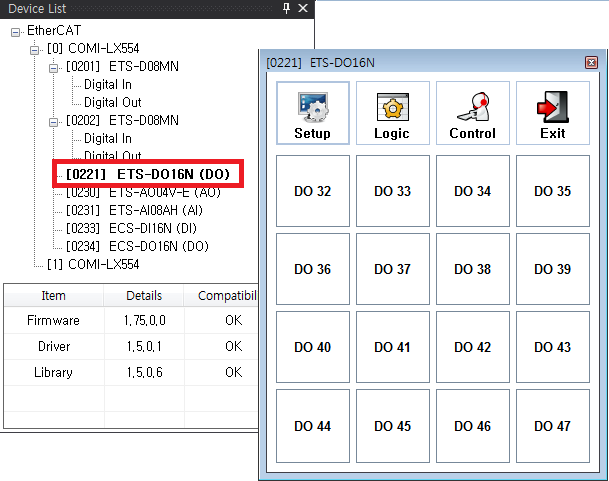
Task: Collapse the [0201] ETS-D08MN node
Action: pyautogui.click(x=54, y=67)
